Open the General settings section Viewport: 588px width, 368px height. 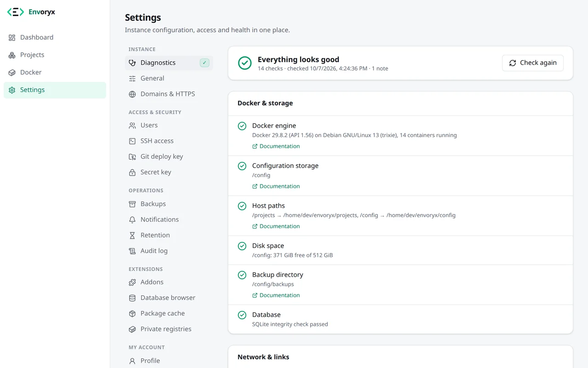point(169,78)
